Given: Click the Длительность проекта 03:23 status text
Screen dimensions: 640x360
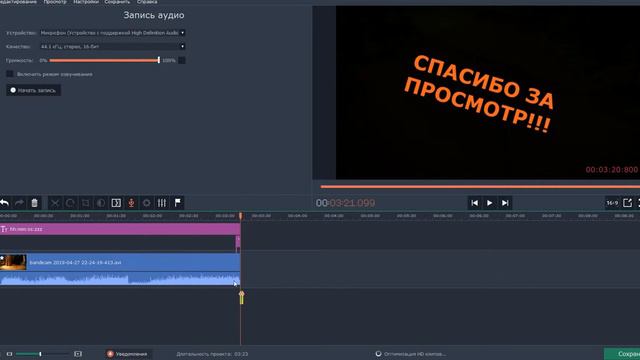Looking at the screenshot, I should point(212,354).
